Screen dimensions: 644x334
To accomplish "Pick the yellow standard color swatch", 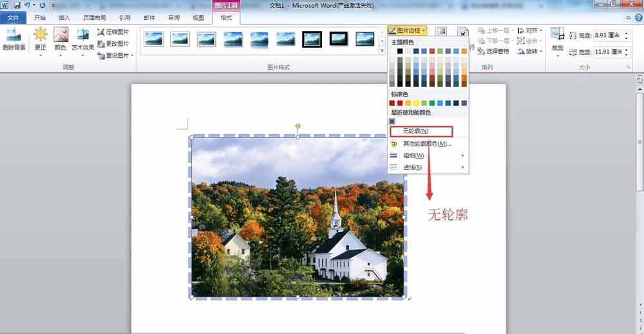I will 416,103.
